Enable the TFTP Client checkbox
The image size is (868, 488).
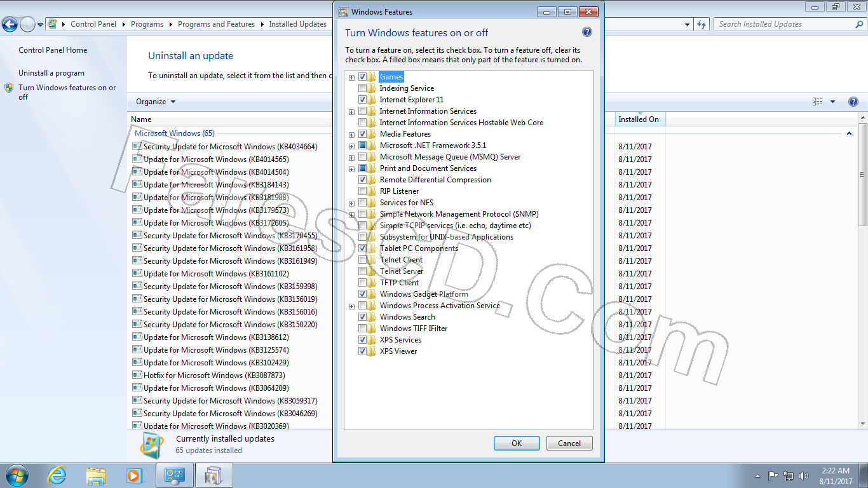pos(362,283)
